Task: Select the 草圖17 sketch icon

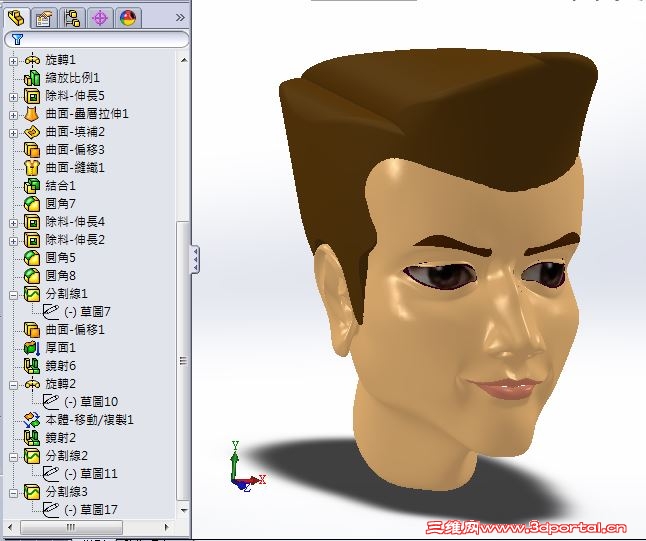Action: (x=51, y=510)
